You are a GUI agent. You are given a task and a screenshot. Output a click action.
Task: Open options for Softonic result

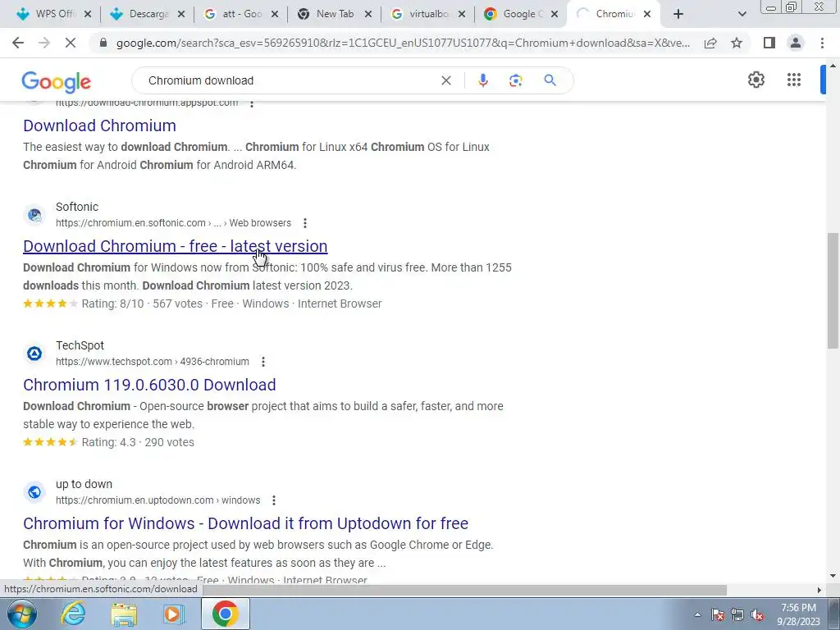(x=305, y=223)
